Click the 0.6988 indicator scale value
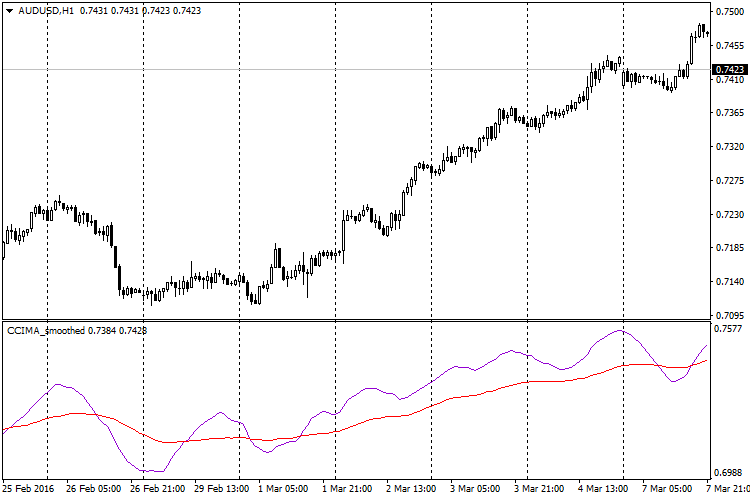 point(729,472)
